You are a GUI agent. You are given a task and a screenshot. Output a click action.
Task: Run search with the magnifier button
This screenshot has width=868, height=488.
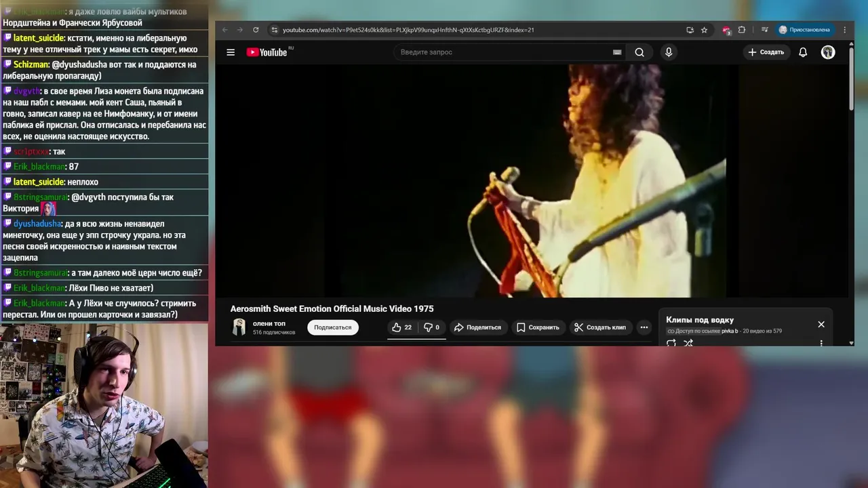(639, 52)
